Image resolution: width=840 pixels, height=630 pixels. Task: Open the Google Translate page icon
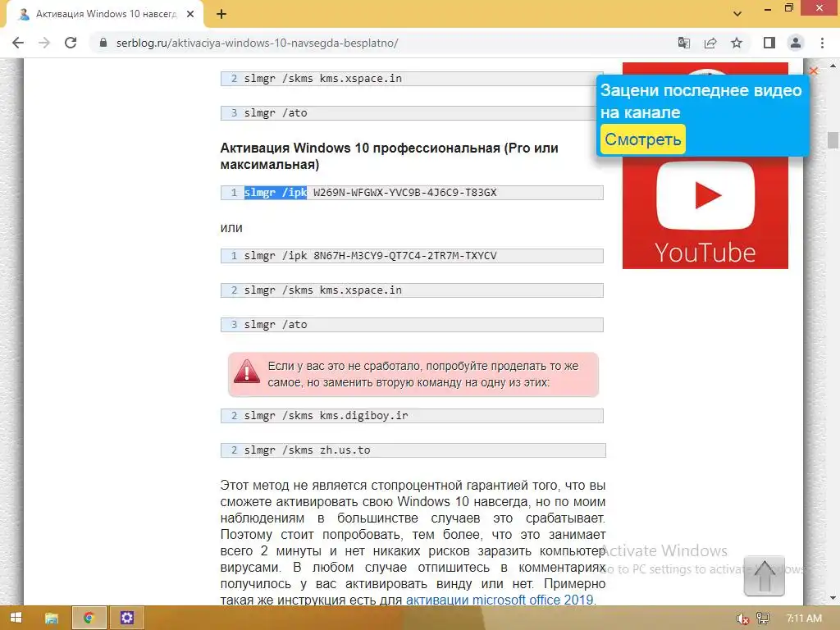(683, 43)
